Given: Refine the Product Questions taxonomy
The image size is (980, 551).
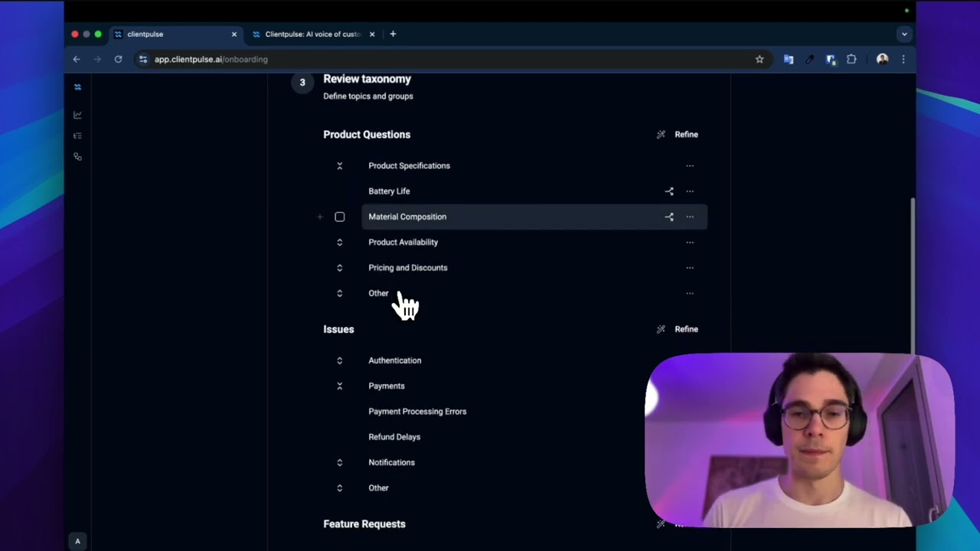Looking at the screenshot, I should tap(678, 135).
